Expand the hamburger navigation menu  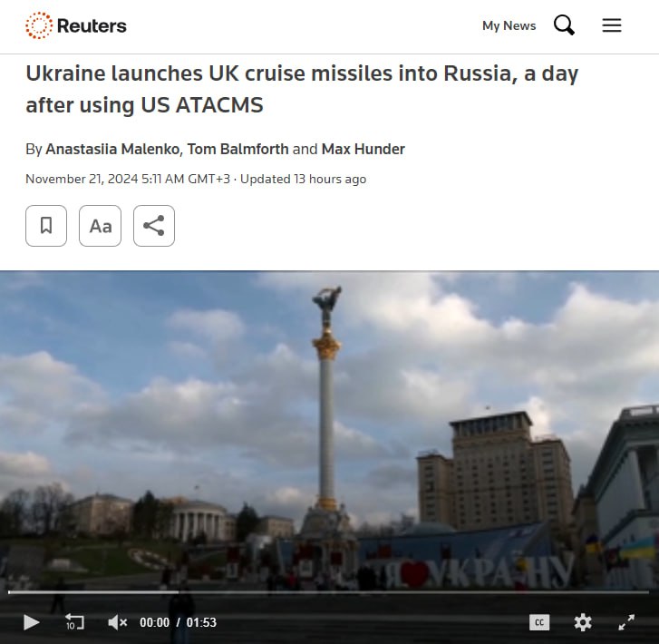(612, 25)
